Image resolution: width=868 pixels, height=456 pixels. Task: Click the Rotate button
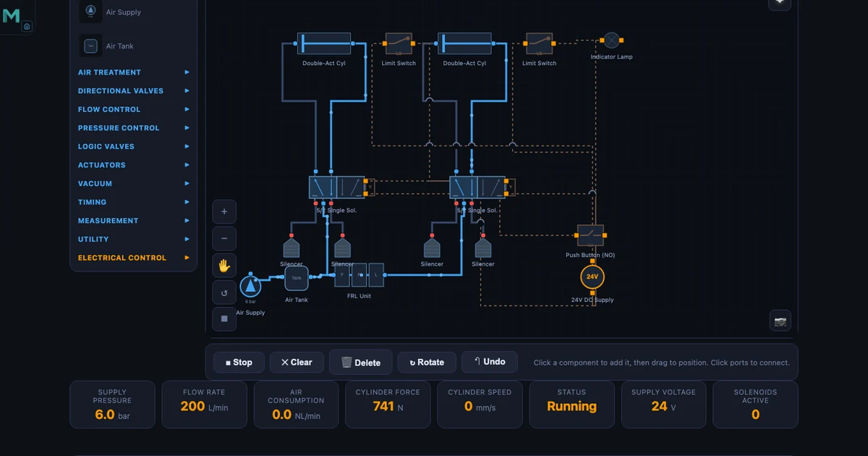point(427,363)
